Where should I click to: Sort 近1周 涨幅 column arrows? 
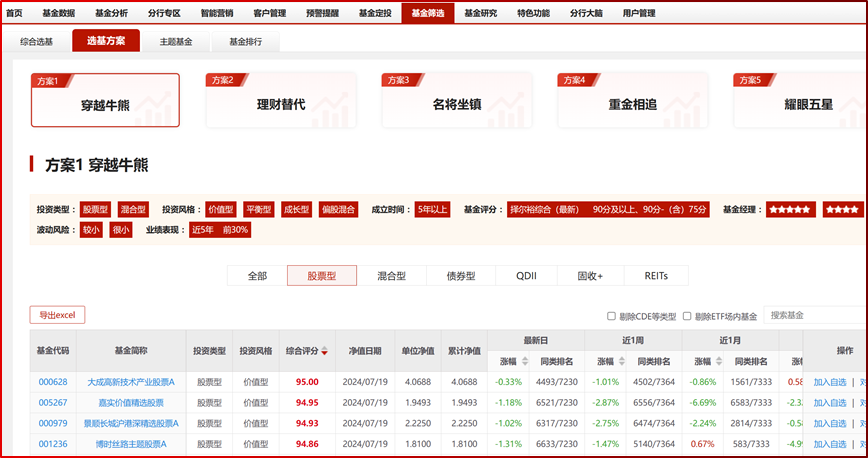point(622,361)
